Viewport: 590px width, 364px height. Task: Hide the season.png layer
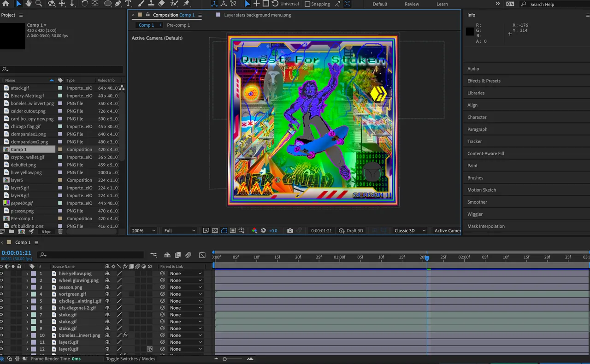tap(1, 287)
